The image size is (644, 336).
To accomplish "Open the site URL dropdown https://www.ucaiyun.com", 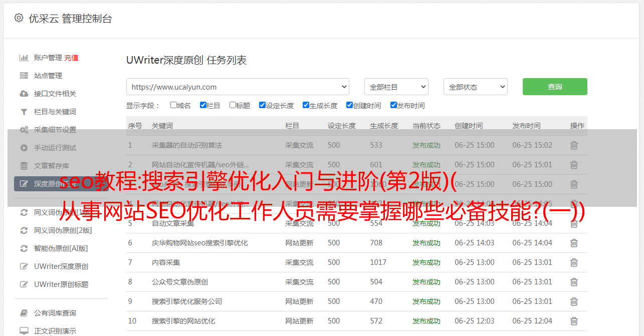I will (238, 87).
